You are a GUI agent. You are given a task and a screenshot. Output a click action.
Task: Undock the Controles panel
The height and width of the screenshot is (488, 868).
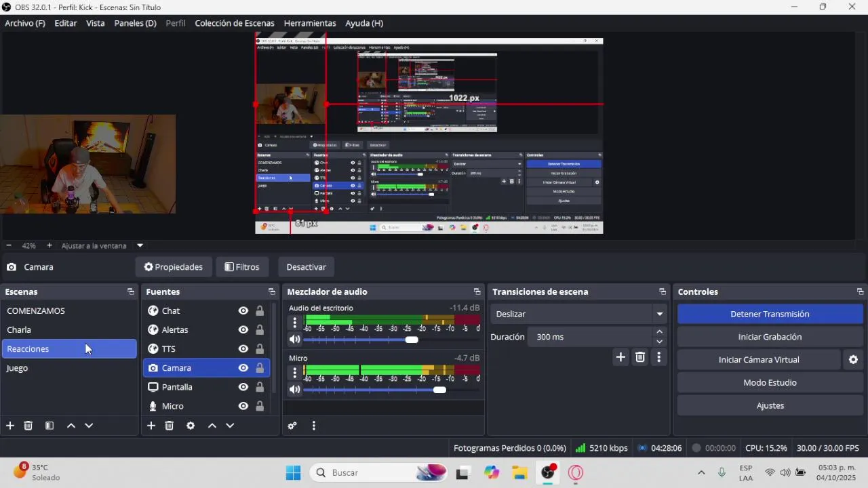(x=861, y=292)
